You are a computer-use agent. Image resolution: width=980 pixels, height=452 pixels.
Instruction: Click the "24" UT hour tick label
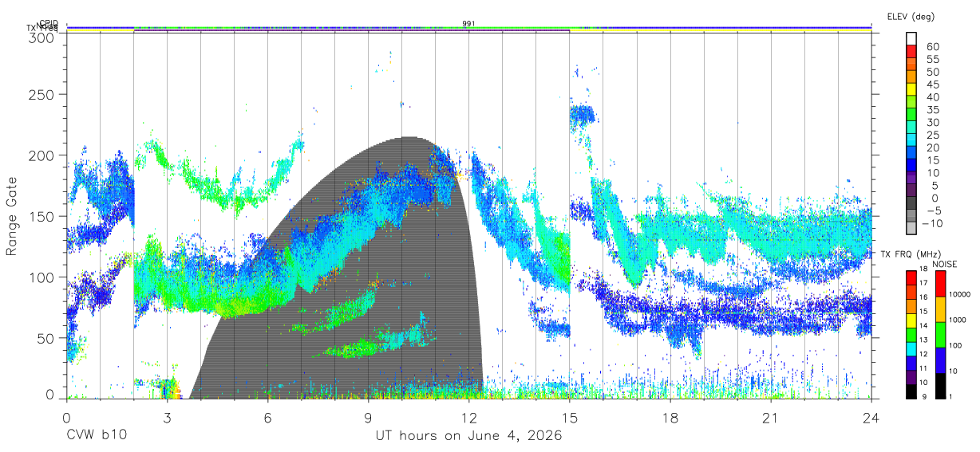click(x=871, y=417)
